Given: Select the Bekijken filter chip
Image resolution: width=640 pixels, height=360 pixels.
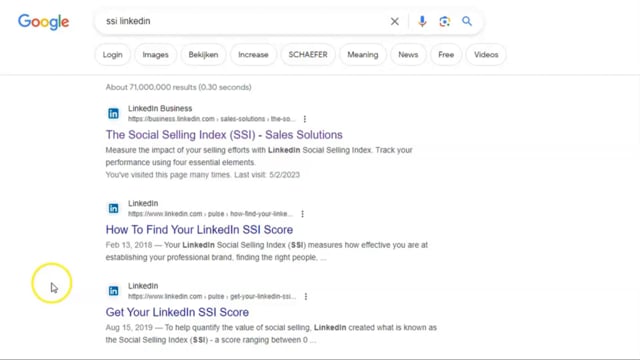Looking at the screenshot, I should [203, 54].
